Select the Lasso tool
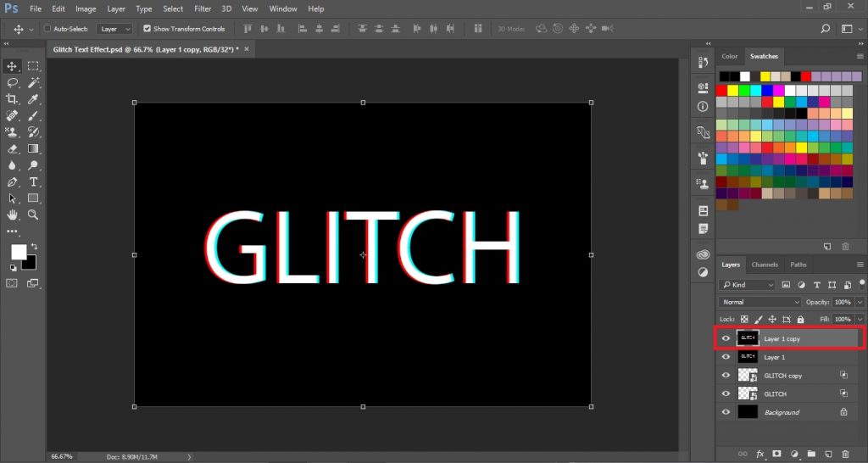The image size is (868, 463). [12, 83]
